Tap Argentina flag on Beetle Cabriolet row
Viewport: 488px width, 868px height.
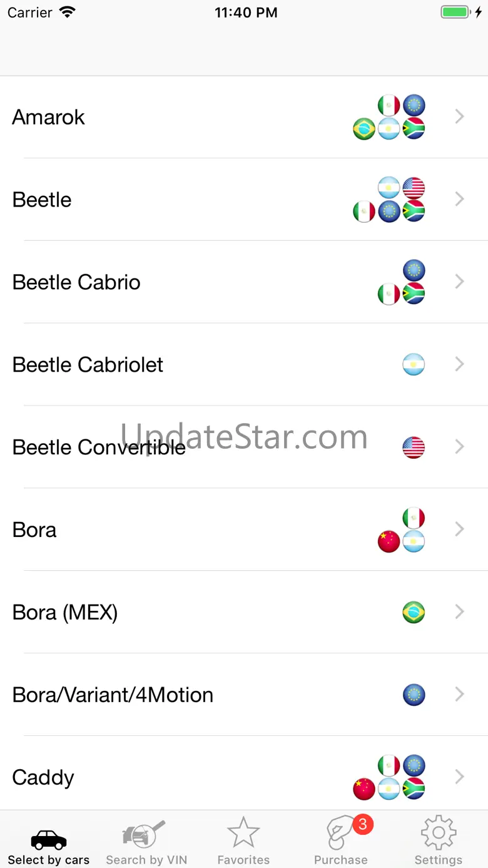click(414, 364)
